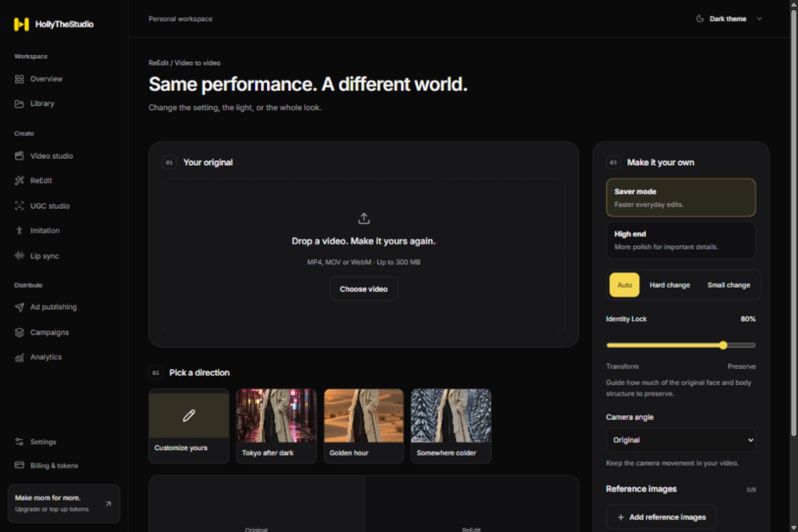Expand the Dark theme chevron
The image size is (798, 532).
pyautogui.click(x=759, y=18)
